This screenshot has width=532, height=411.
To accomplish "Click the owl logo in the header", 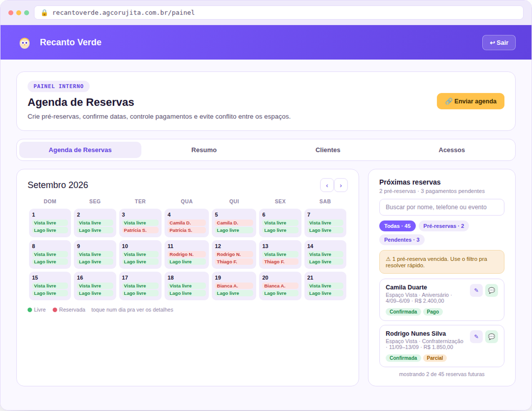I will 25,43.
